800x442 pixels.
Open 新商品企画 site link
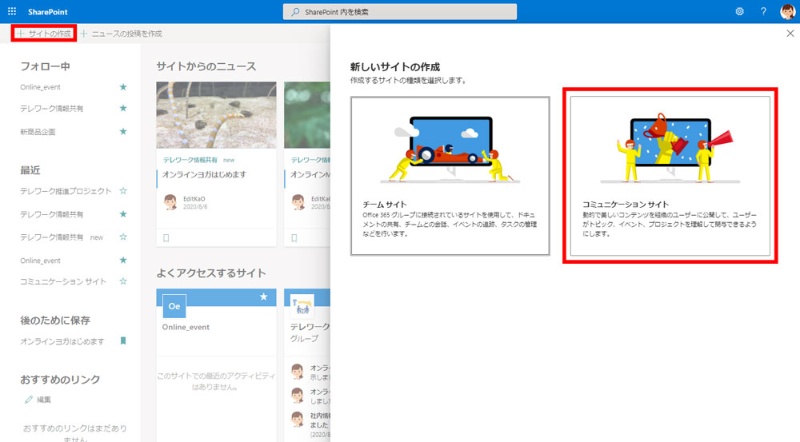click(38, 132)
